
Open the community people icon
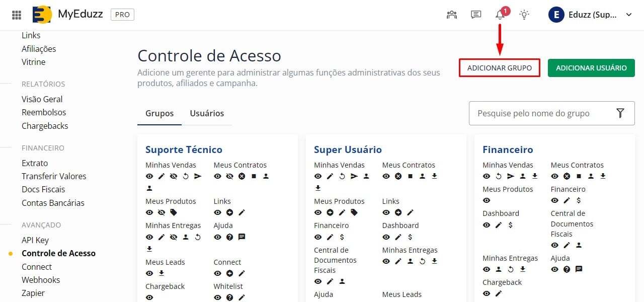(452, 15)
